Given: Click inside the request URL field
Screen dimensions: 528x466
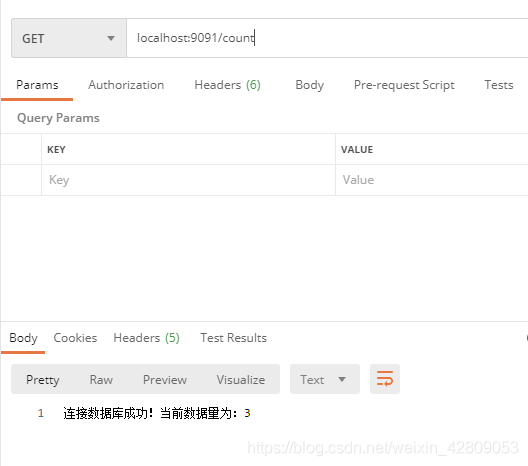Looking at the screenshot, I should (x=327, y=38).
